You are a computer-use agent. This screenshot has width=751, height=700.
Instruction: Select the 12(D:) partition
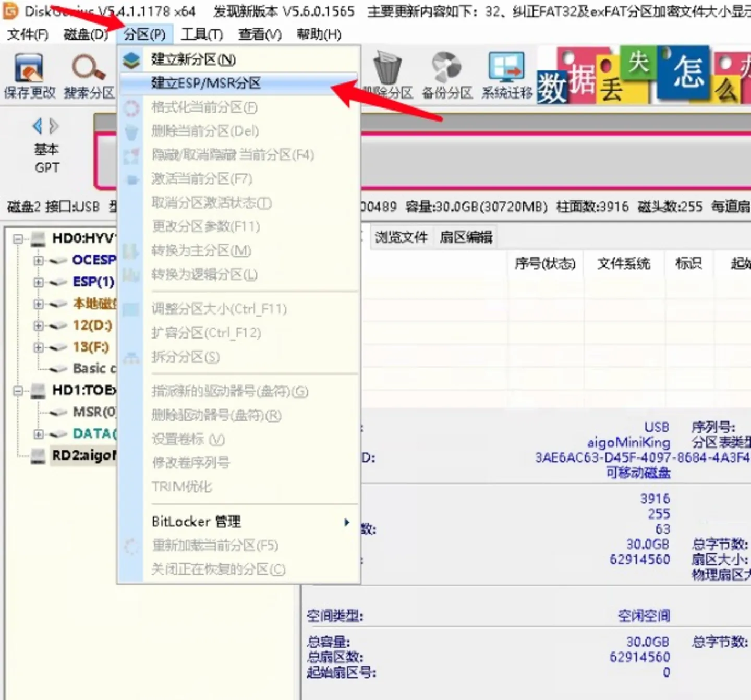click(x=91, y=325)
